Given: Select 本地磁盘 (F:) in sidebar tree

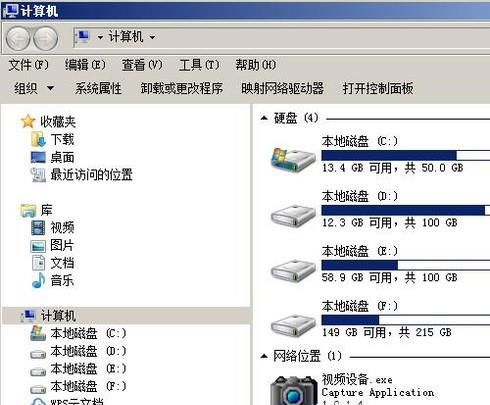Looking at the screenshot, I should tap(88, 386).
